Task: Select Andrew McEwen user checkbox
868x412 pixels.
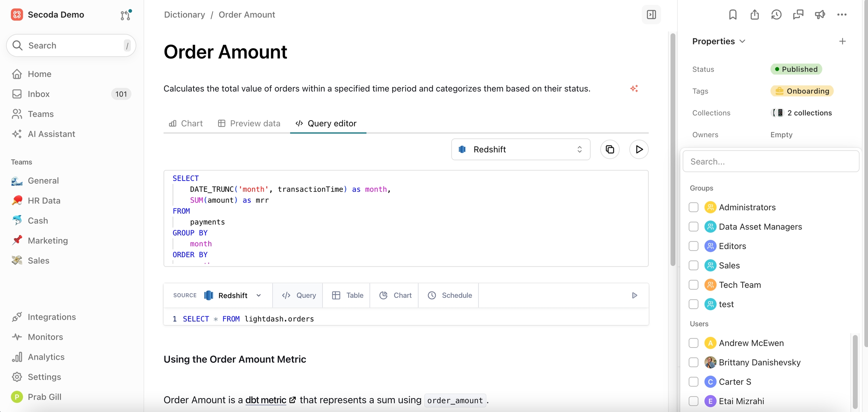Action: coord(694,343)
